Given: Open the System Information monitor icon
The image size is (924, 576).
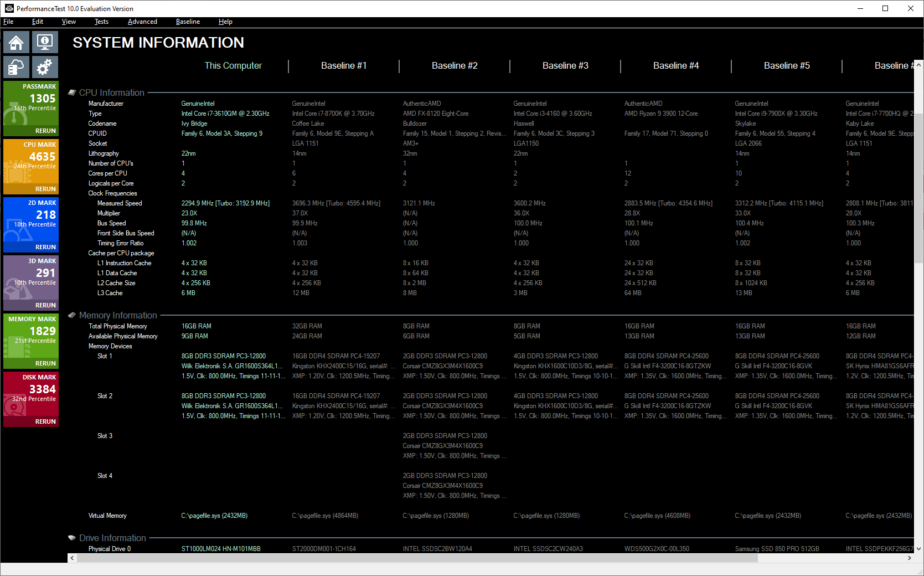Looking at the screenshot, I should [x=44, y=42].
